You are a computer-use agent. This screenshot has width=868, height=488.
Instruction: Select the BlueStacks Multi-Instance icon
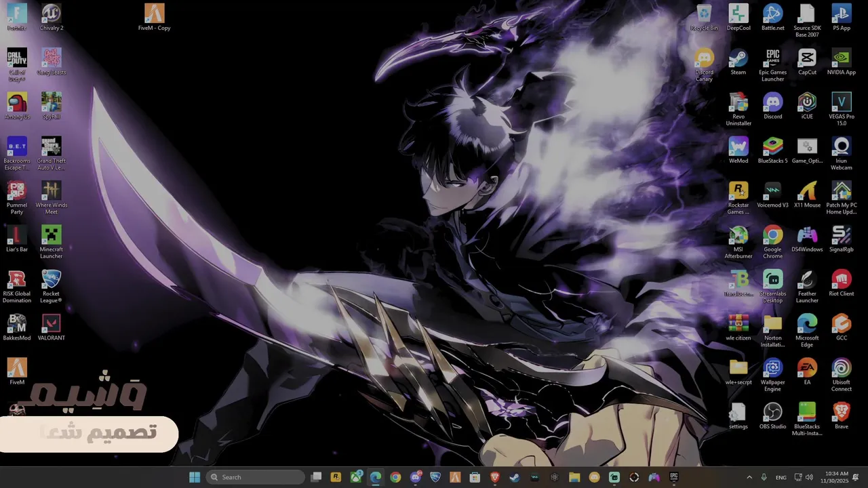tap(807, 419)
